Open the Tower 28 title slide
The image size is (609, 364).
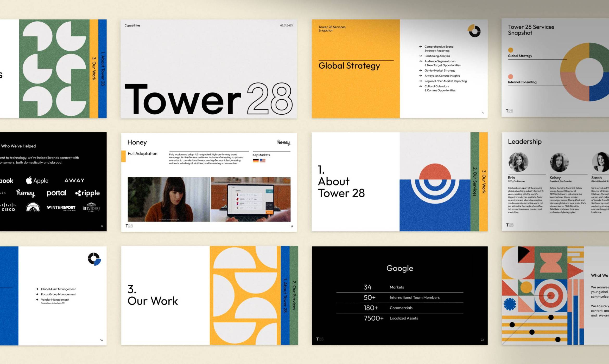pos(209,69)
